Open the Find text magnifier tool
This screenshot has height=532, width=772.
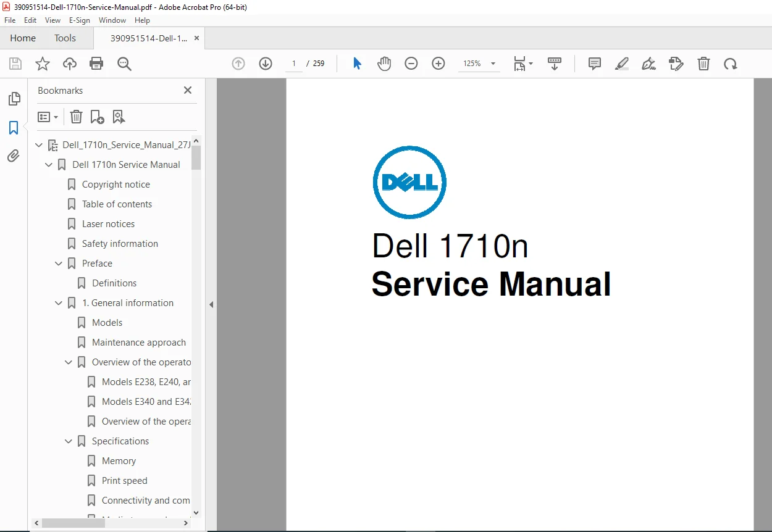pos(124,64)
